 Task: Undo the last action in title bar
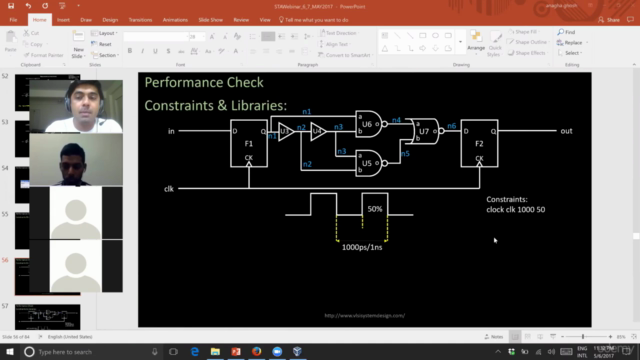point(28,6)
